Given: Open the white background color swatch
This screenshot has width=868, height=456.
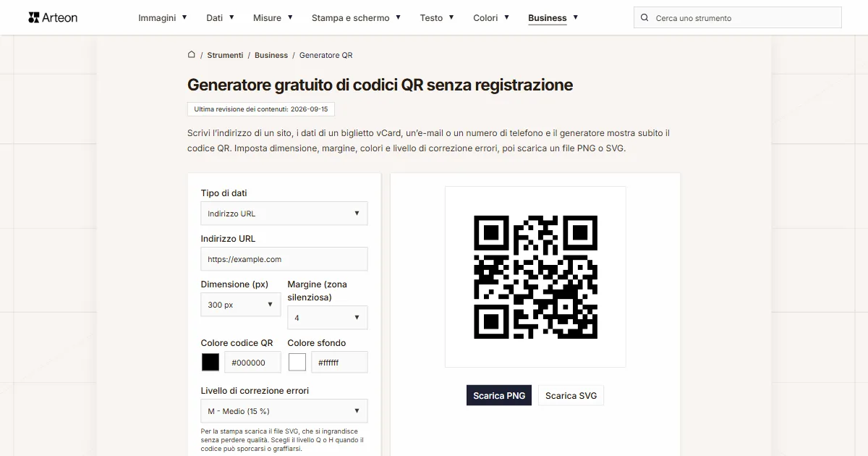Looking at the screenshot, I should coord(297,362).
